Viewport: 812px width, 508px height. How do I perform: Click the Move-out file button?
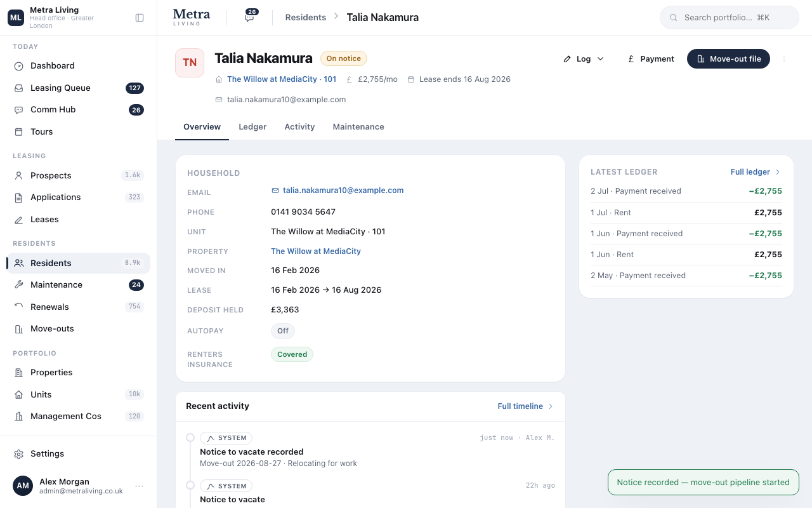(728, 58)
